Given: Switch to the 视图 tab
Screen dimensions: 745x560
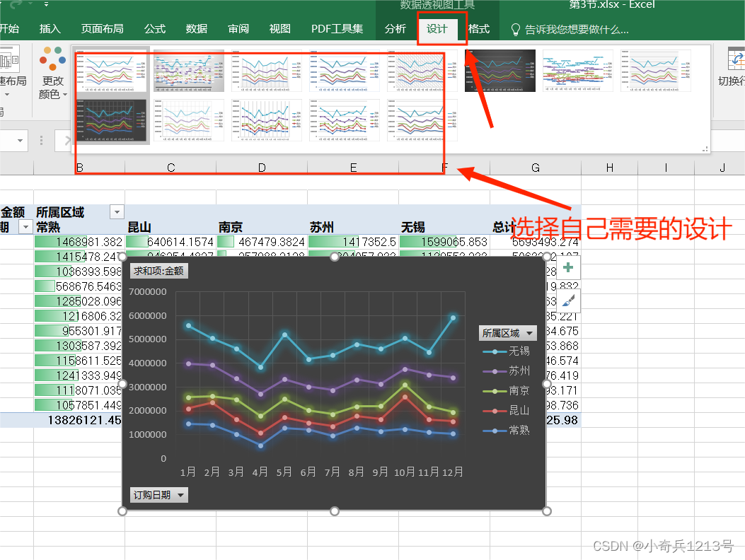Looking at the screenshot, I should [280, 29].
